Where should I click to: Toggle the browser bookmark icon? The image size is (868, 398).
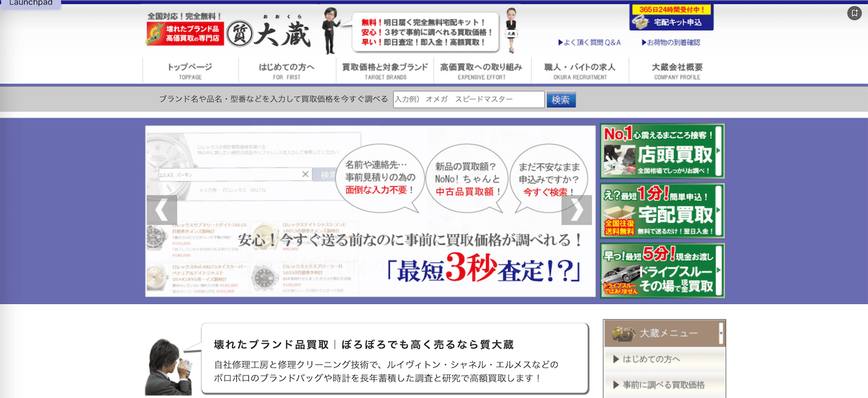pyautogui.click(x=854, y=11)
